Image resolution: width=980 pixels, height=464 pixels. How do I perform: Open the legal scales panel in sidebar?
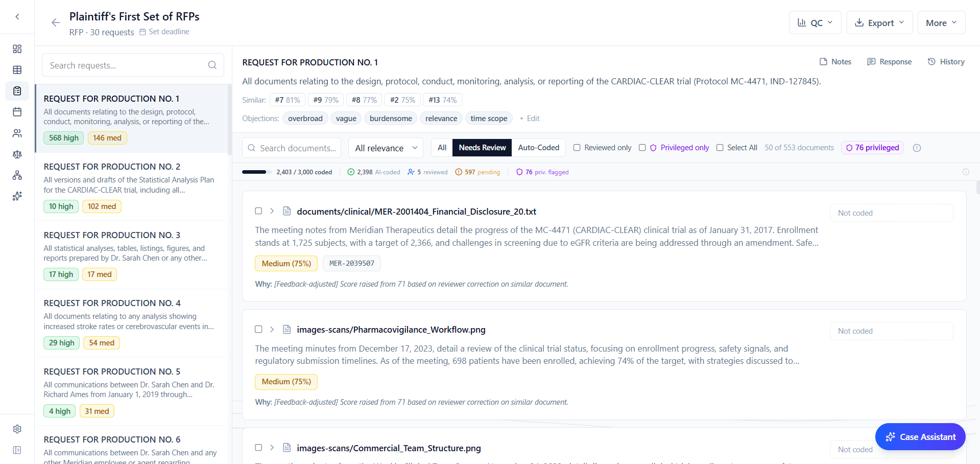click(17, 154)
